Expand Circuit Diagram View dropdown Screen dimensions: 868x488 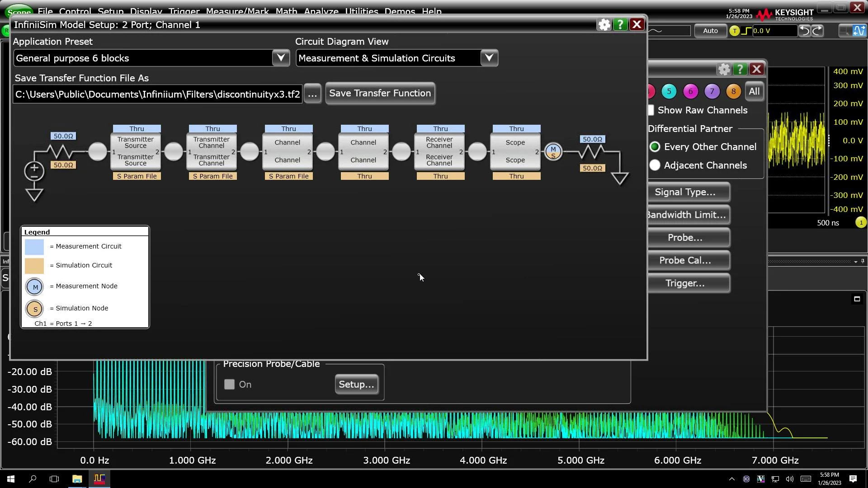point(489,58)
